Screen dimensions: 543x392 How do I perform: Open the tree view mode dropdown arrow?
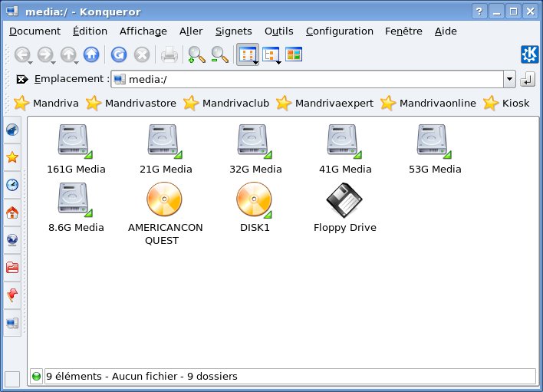click(278, 63)
